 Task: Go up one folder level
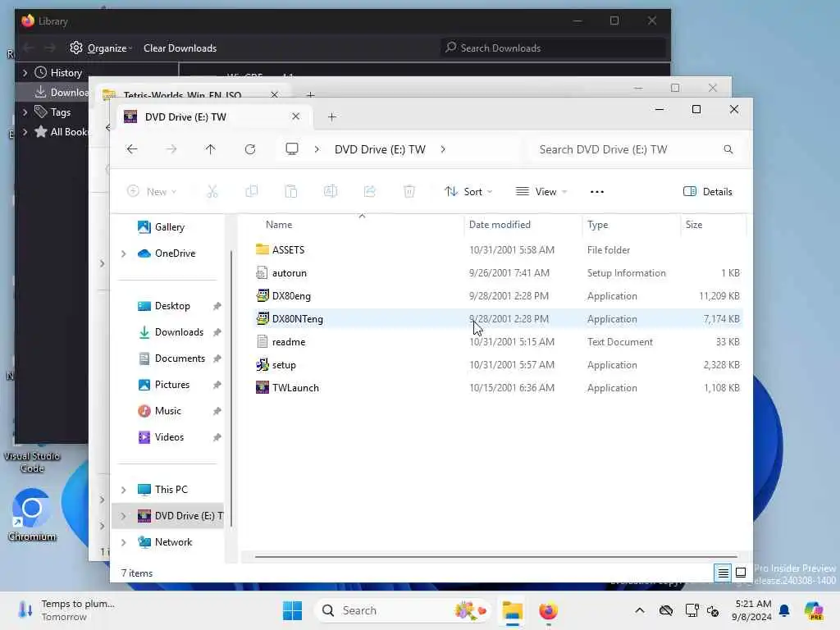[x=211, y=149]
